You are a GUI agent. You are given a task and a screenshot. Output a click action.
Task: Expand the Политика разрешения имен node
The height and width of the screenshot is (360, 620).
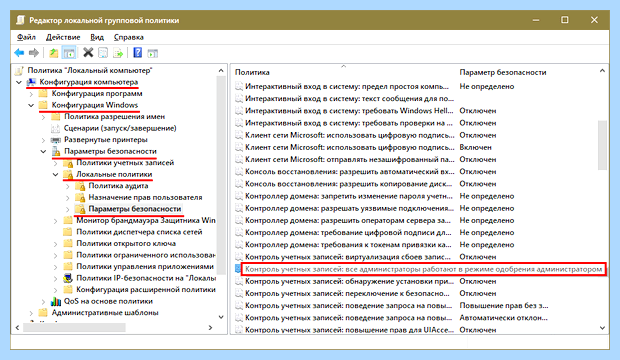click(x=43, y=117)
